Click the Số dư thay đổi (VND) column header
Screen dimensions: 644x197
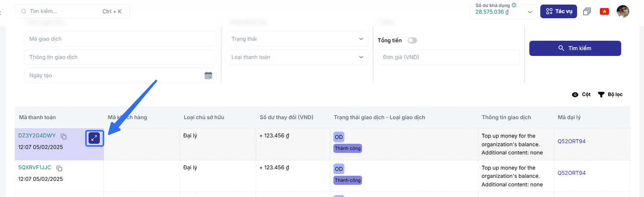click(x=286, y=117)
